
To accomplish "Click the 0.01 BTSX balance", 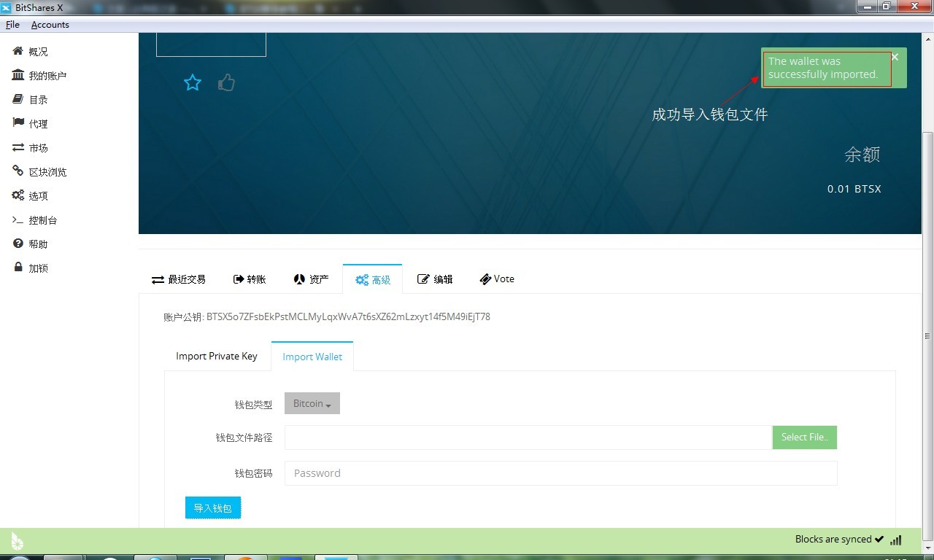I will pos(854,189).
